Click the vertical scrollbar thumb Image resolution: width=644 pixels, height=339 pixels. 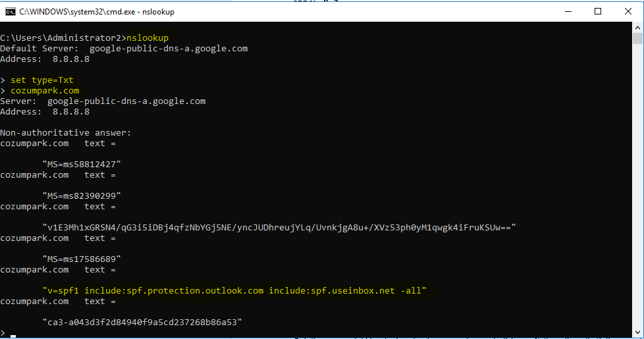pyautogui.click(x=637, y=39)
